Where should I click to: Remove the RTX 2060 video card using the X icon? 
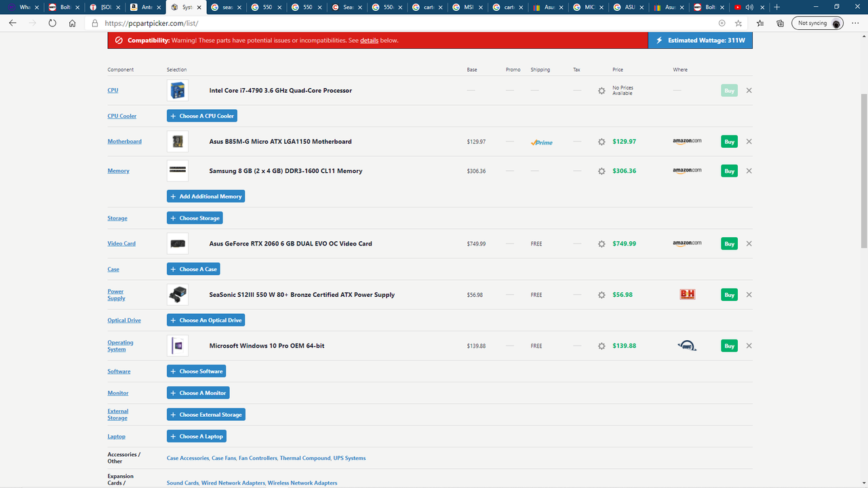749,243
